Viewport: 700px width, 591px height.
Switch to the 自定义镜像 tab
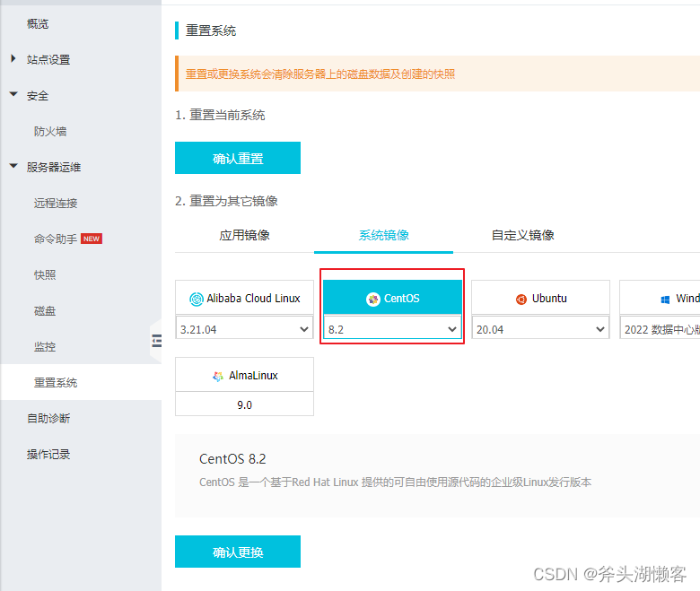pyautogui.click(x=523, y=235)
